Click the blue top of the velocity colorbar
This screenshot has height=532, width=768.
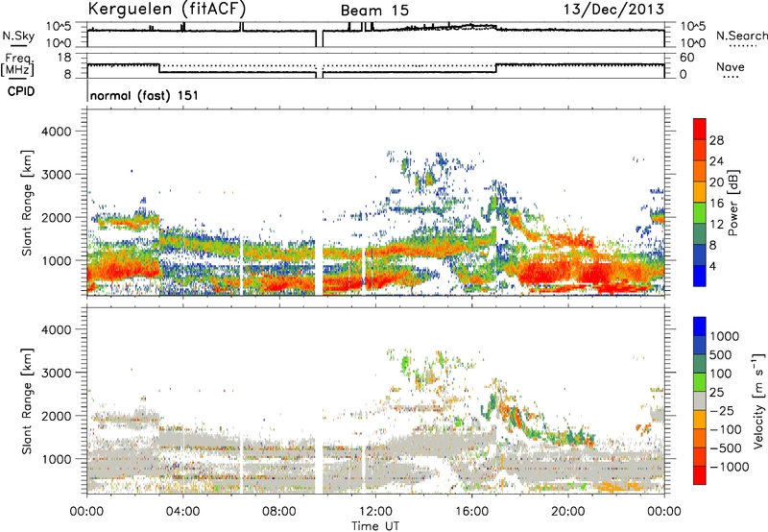[x=700, y=326]
